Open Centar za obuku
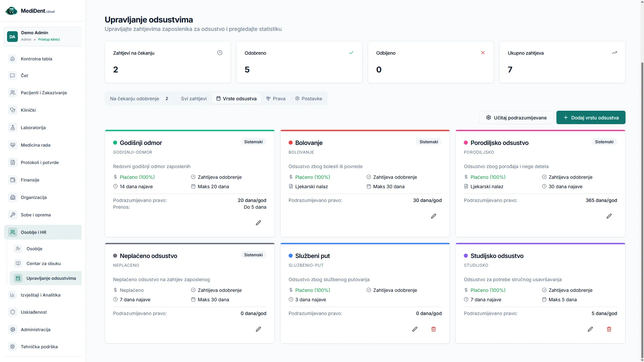This screenshot has height=362, width=644. coord(46,263)
